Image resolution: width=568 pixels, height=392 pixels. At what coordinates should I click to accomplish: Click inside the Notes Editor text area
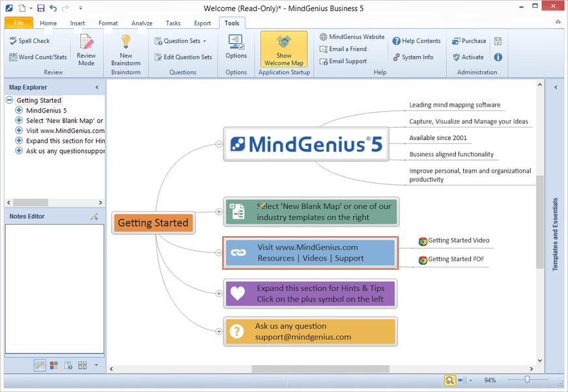click(x=54, y=288)
